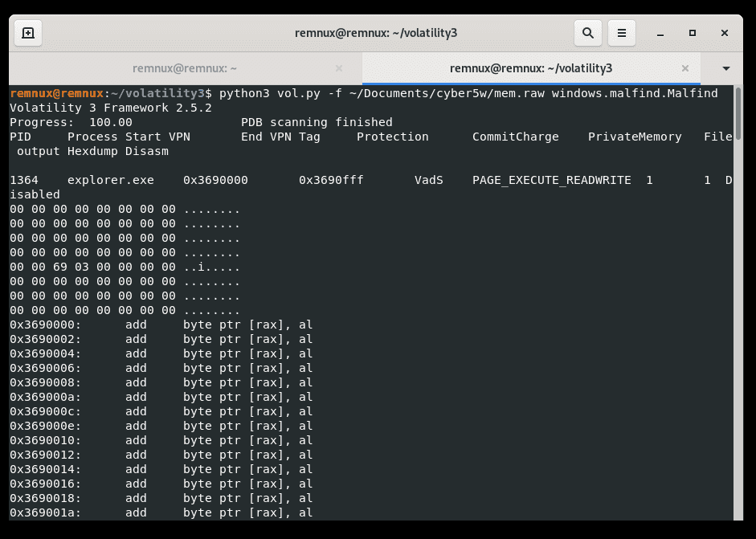
Task: Open a new terminal tab
Action: [x=28, y=33]
